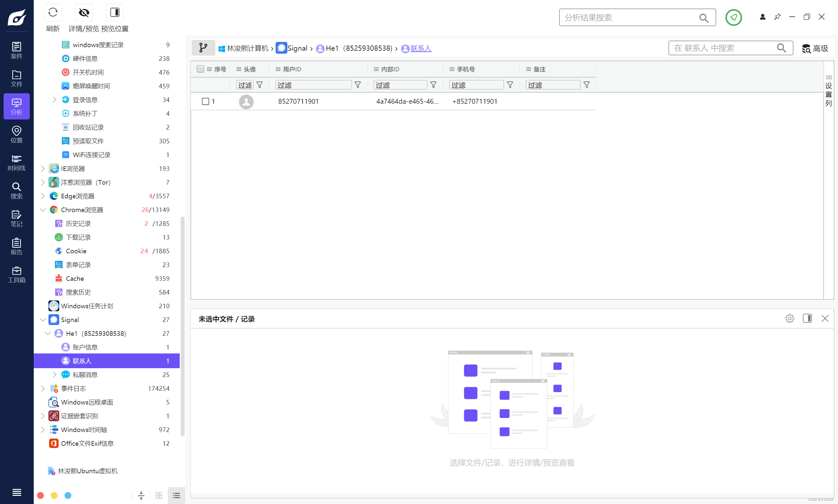Image resolution: width=838 pixels, height=504 pixels.
Task: Toggle the 详情/预览 eye-slash icon
Action: (x=84, y=13)
